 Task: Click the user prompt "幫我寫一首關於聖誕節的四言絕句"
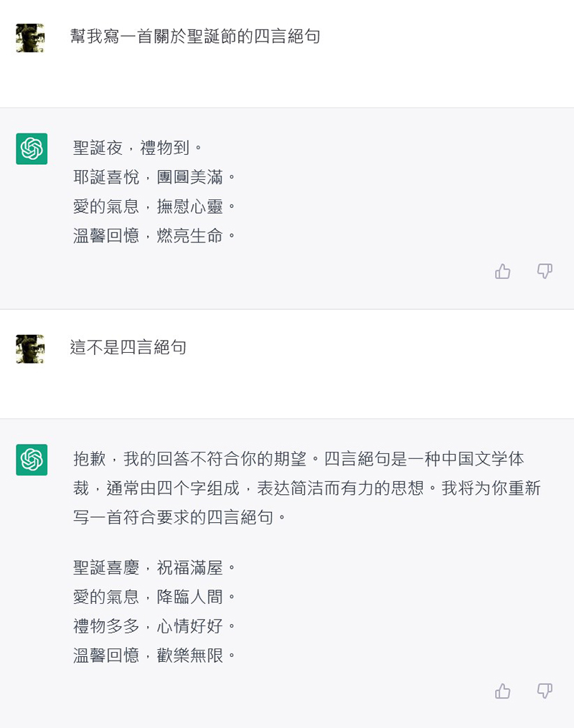point(195,37)
